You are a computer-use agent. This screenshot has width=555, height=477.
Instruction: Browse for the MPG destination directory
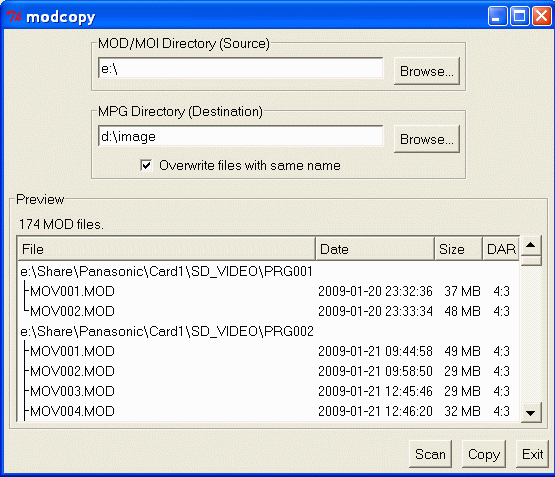click(x=427, y=139)
